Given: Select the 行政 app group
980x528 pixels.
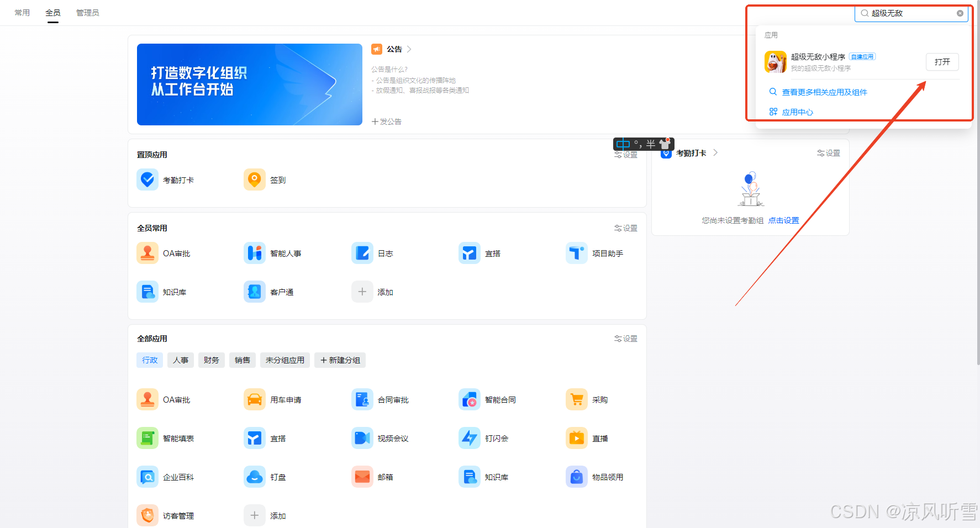Looking at the screenshot, I should click(150, 360).
